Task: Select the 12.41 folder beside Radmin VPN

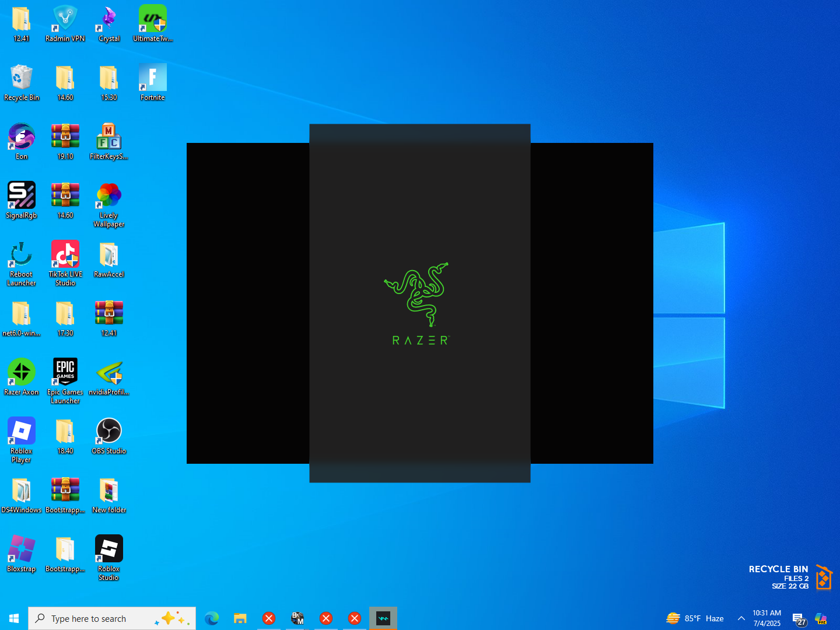Action: [x=22, y=24]
